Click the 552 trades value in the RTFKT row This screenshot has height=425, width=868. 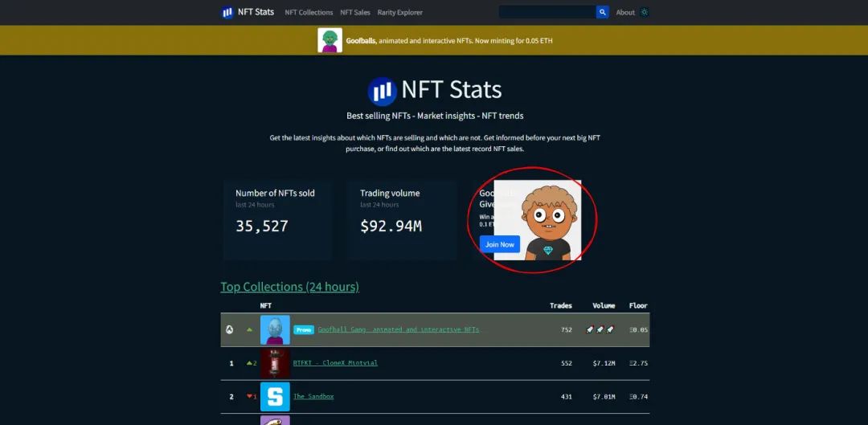point(567,364)
